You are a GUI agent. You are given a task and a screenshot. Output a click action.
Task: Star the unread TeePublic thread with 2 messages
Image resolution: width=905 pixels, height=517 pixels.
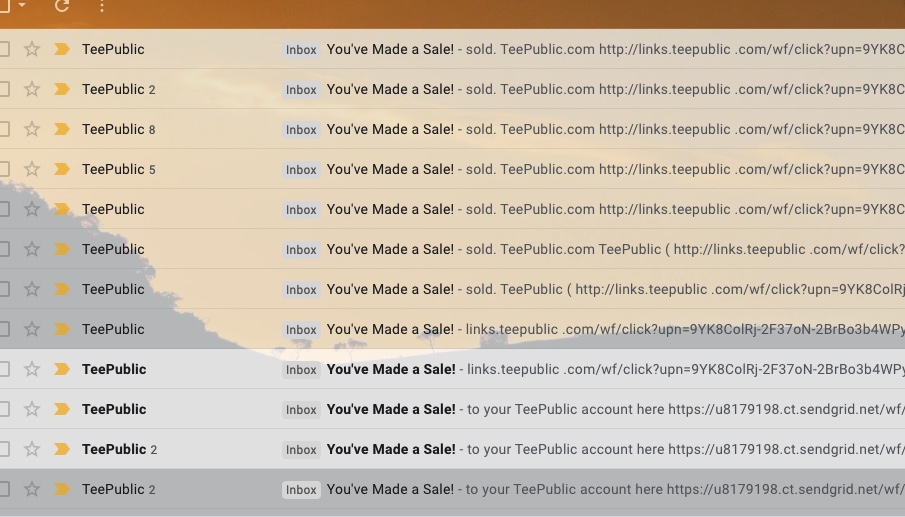coord(32,449)
